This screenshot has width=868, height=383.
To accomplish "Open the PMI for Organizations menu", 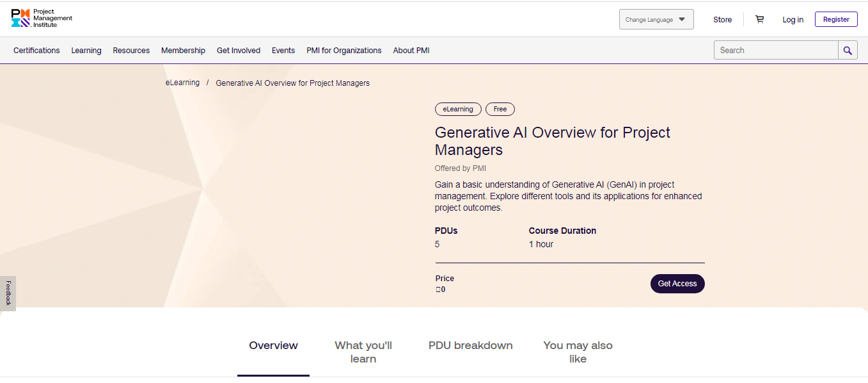I will coord(343,51).
